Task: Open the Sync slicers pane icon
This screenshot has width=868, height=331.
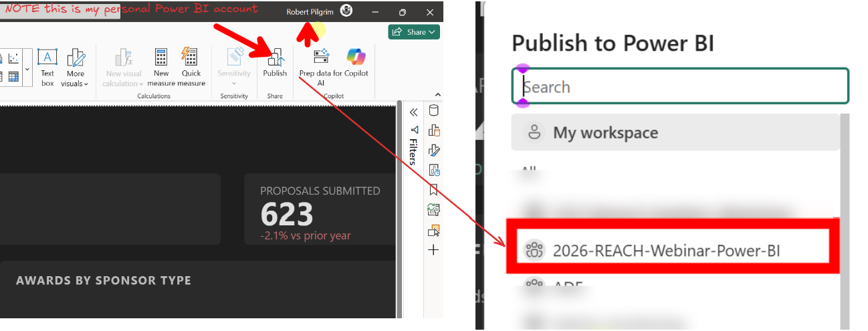Action: 433,210
